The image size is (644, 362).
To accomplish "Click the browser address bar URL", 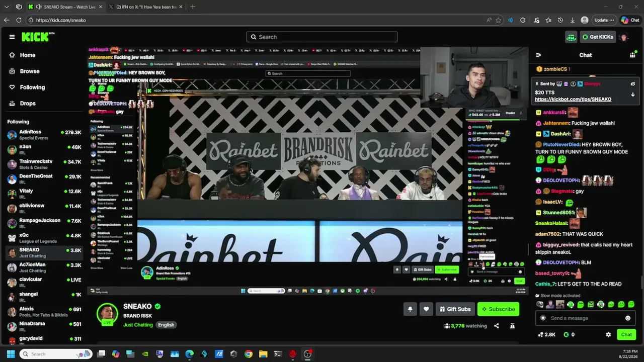I will point(61,20).
